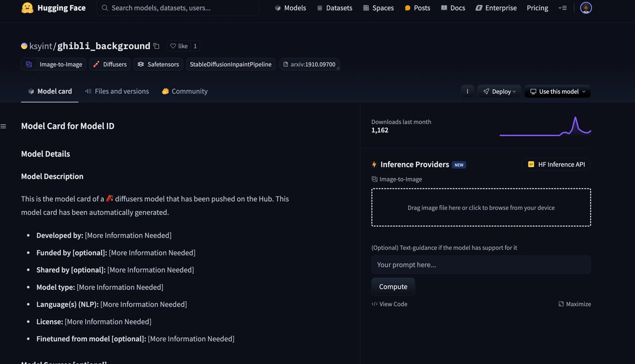Click the Developed by list item
635x364 pixels.
[x=104, y=235]
